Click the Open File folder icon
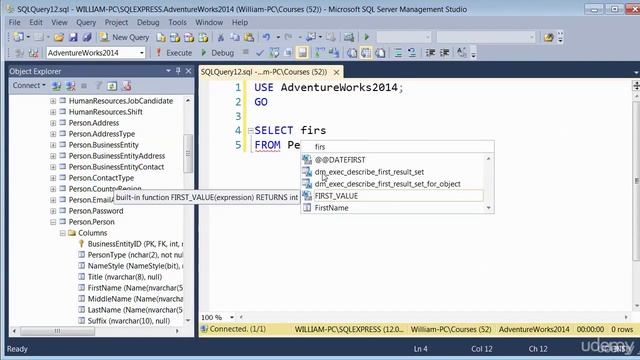 pyautogui.click(x=59, y=38)
